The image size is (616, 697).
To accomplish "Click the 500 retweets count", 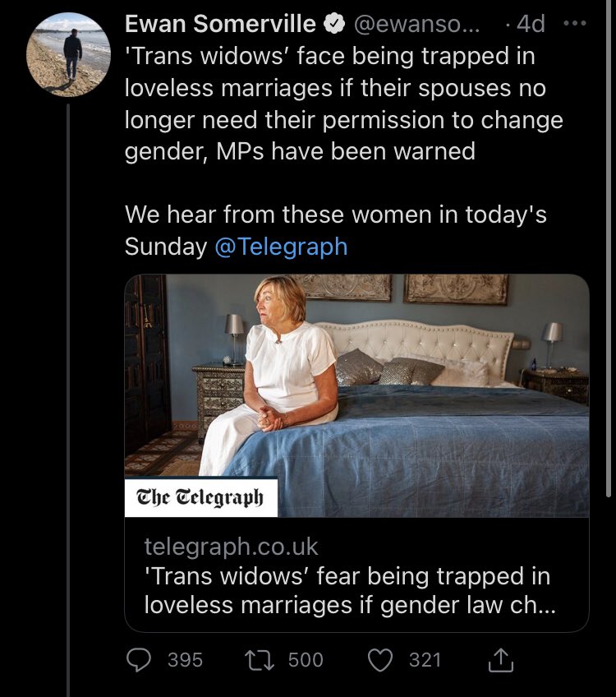I will 306,660.
